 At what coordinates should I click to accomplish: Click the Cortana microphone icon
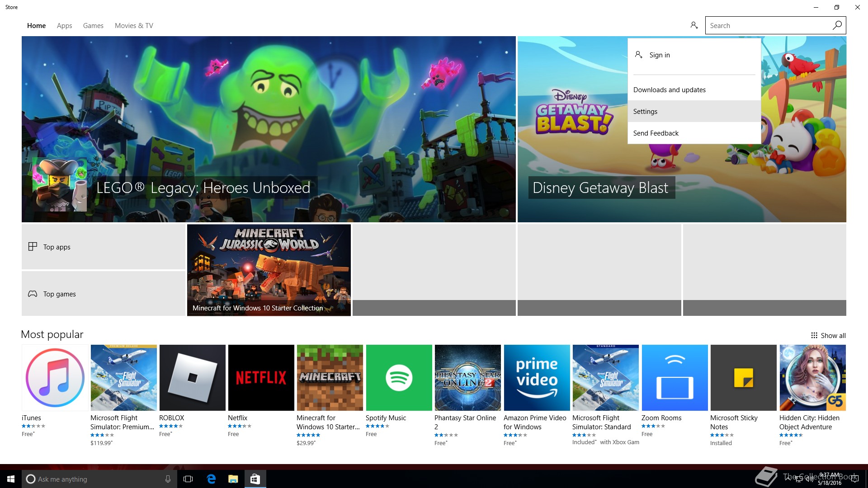(x=168, y=479)
